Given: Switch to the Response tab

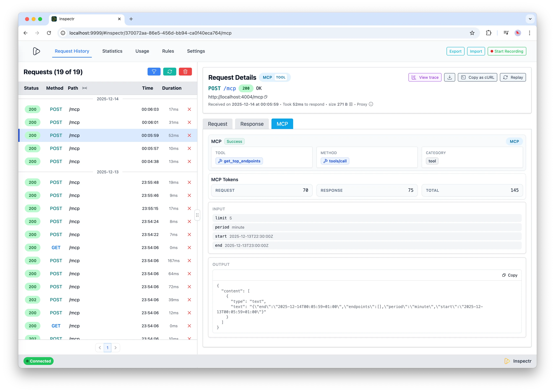Looking at the screenshot, I should [252, 124].
